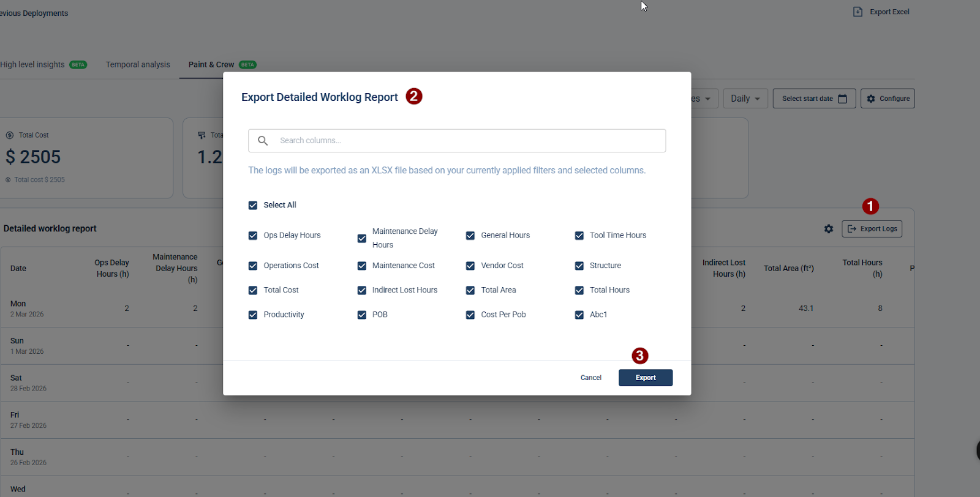This screenshot has height=497, width=980.
Task: Uncheck the Ops Delay Hours checkbox
Action: [253, 236]
